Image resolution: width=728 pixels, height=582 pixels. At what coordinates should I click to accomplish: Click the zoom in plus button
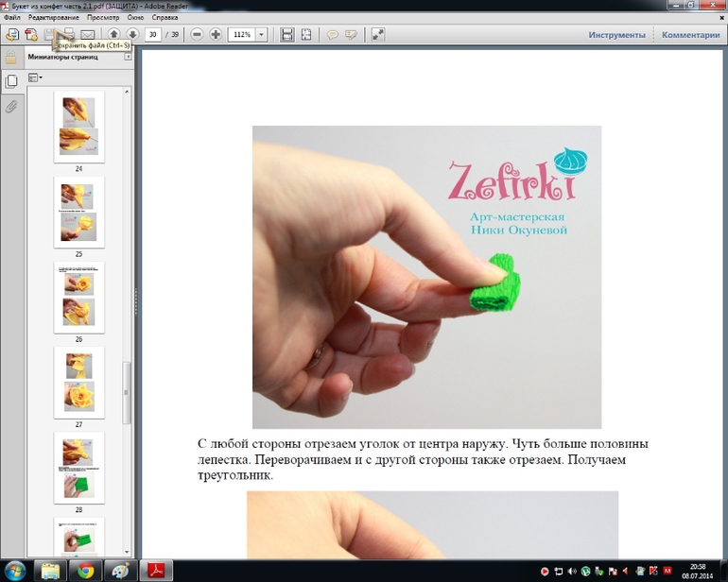[x=216, y=35]
